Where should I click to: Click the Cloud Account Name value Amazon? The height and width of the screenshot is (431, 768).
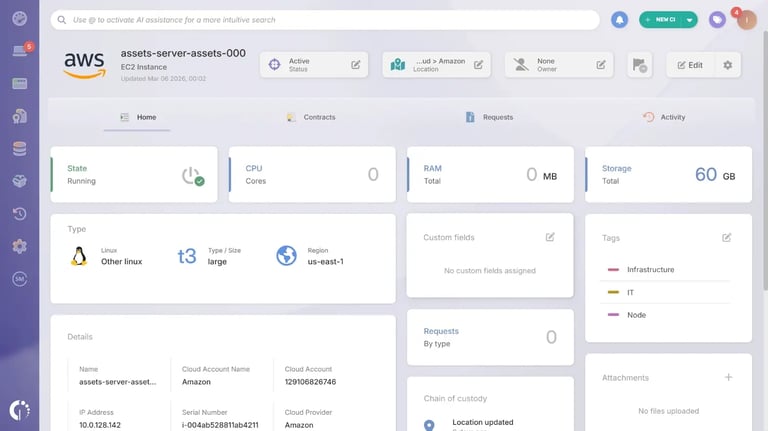(x=196, y=382)
